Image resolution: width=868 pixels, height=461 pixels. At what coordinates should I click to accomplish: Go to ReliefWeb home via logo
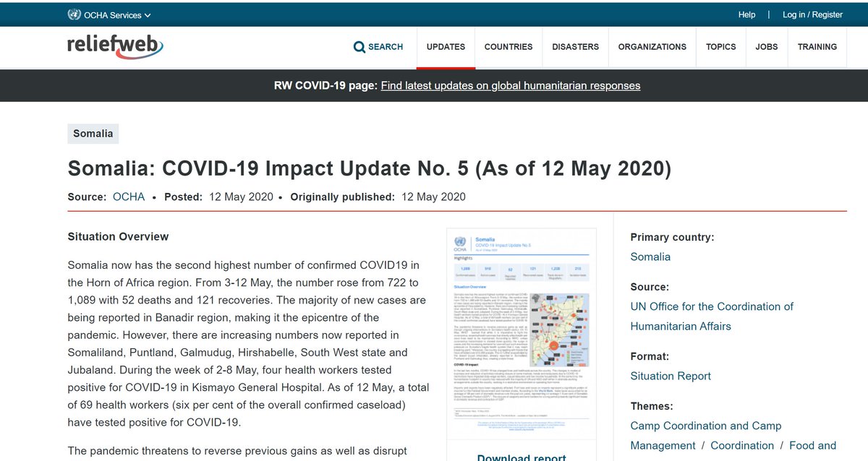pyautogui.click(x=115, y=46)
